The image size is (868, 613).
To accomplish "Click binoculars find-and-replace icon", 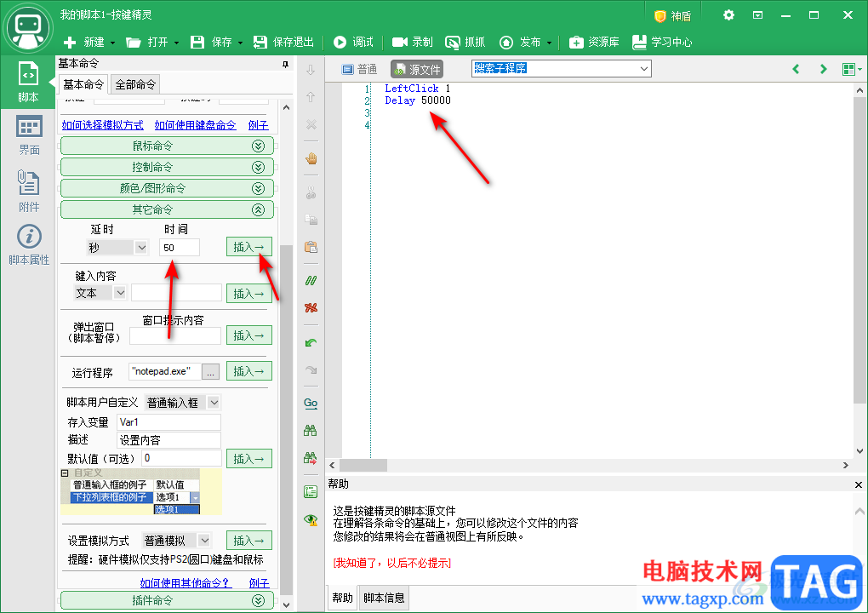I will click(x=311, y=457).
